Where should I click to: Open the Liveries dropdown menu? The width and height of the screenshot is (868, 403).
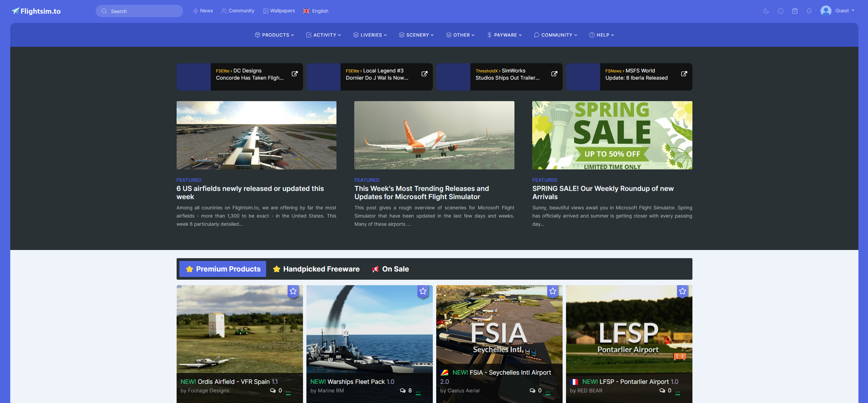tap(370, 35)
